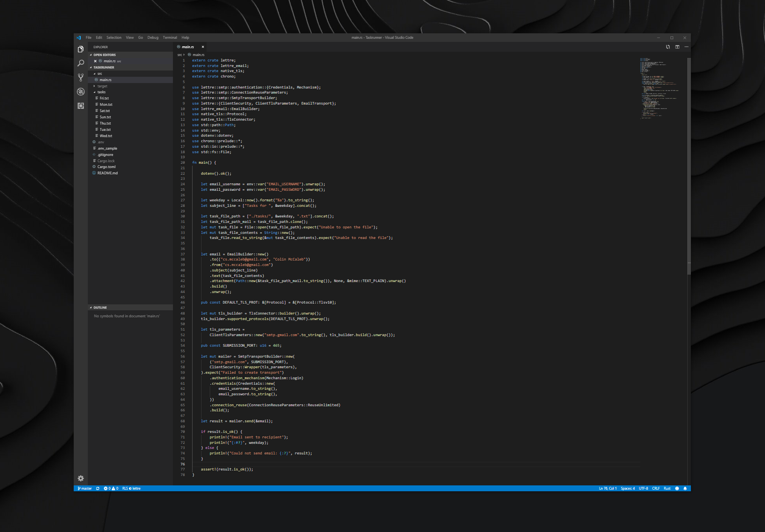Open the Go menu
The height and width of the screenshot is (532, 765).
pyautogui.click(x=140, y=38)
